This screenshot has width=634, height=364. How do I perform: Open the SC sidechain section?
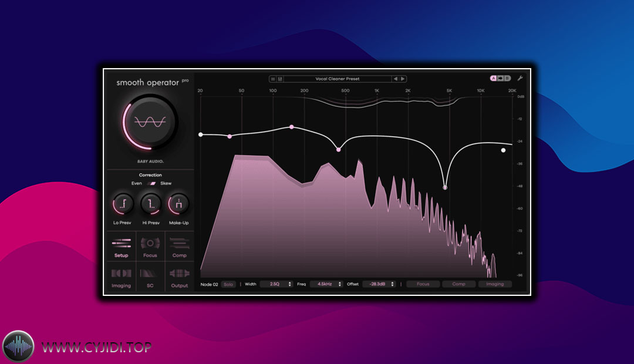pos(150,277)
